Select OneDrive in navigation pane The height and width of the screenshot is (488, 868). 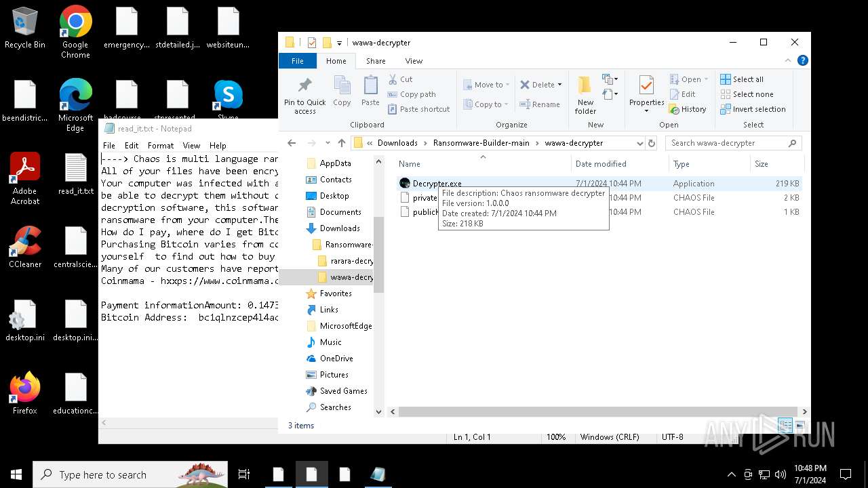click(x=336, y=359)
